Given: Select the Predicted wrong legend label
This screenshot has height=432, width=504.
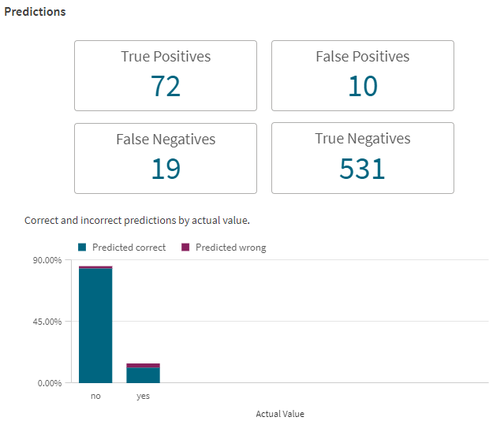Looking at the screenshot, I should point(230,248).
